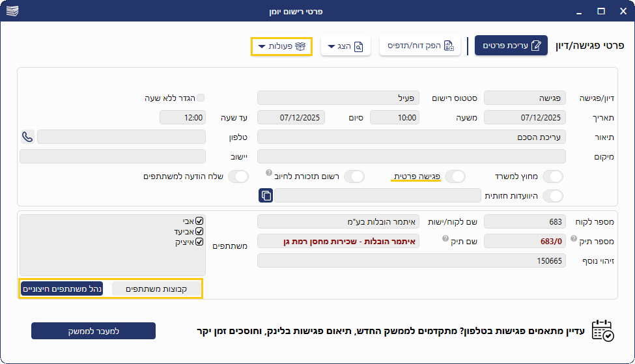Click the phone dial icon next to טלפון
Screen dimensions: 635x364
pos(27,137)
